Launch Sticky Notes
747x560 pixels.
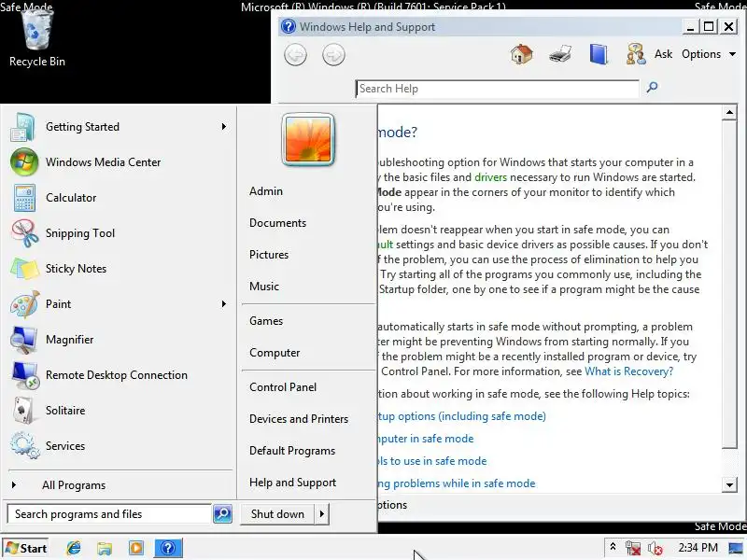click(120, 269)
